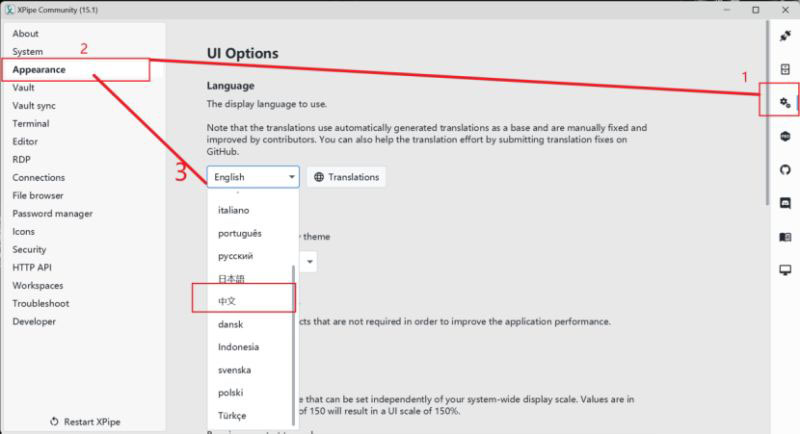The width and height of the screenshot is (800, 434).
Task: Click the Restart XPipe refresh icon
Action: point(54,422)
